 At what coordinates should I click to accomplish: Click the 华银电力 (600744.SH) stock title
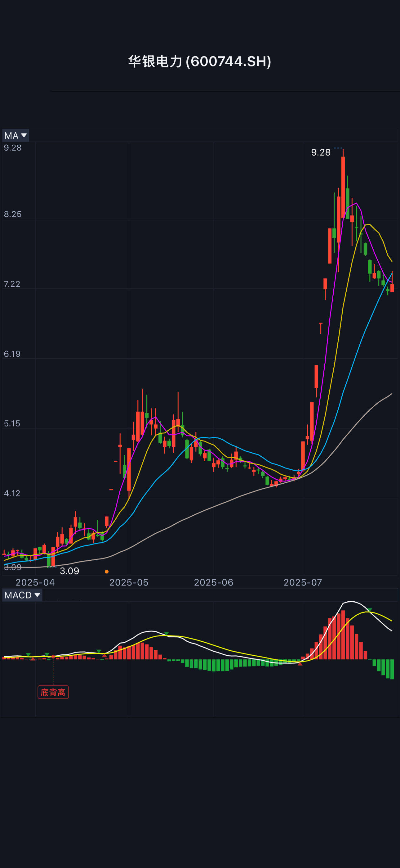pyautogui.click(x=200, y=61)
